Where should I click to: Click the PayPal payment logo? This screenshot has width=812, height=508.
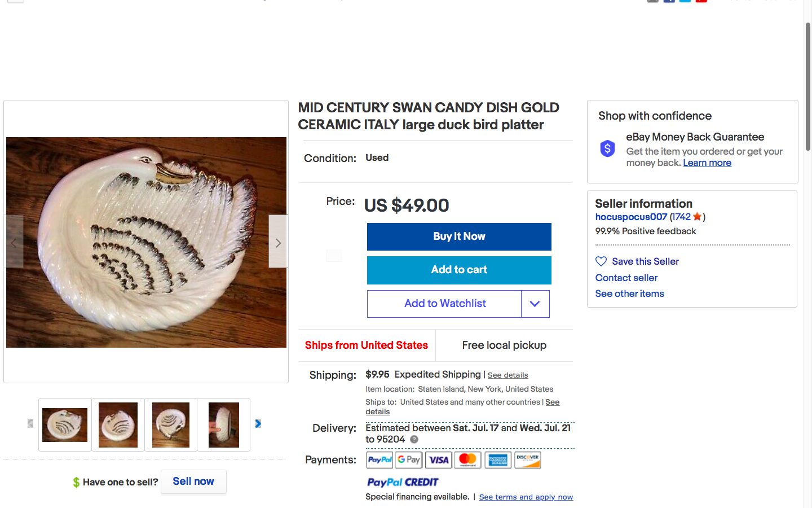379,460
